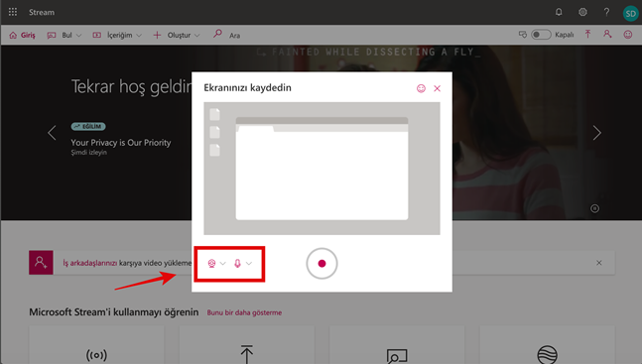Click the chat icon beside Kapalı toggle
The image size is (642, 364).
[523, 35]
